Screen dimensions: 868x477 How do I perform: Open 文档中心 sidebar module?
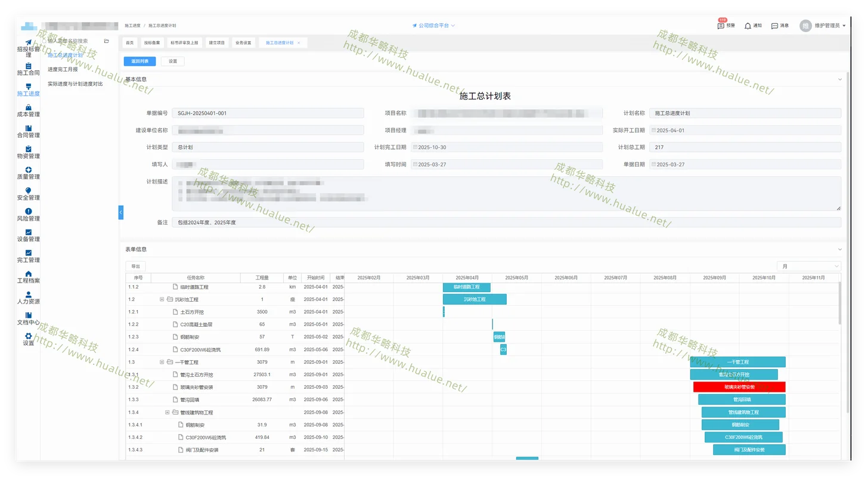28,319
